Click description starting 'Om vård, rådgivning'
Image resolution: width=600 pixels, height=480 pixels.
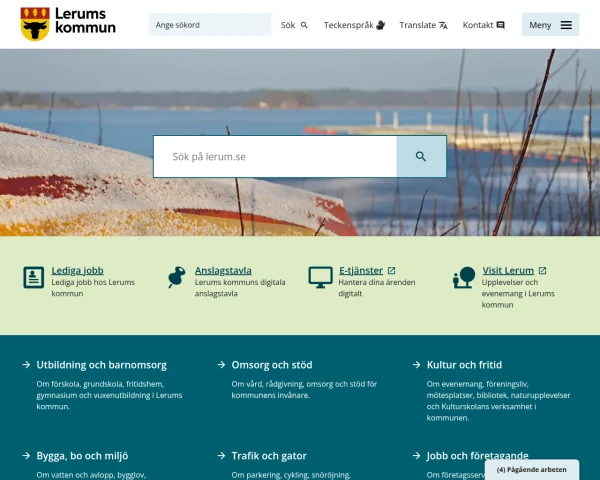point(304,390)
